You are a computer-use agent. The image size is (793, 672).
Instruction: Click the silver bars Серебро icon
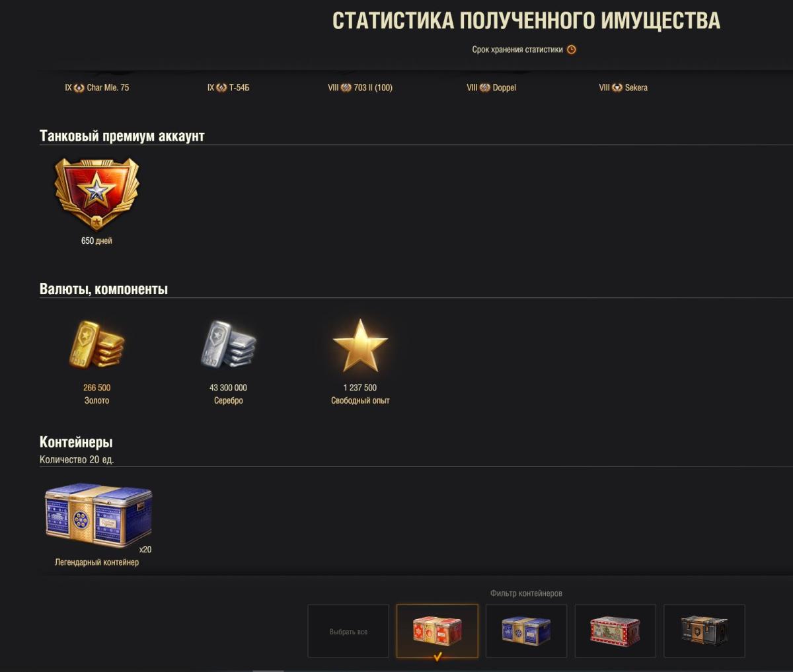228,345
